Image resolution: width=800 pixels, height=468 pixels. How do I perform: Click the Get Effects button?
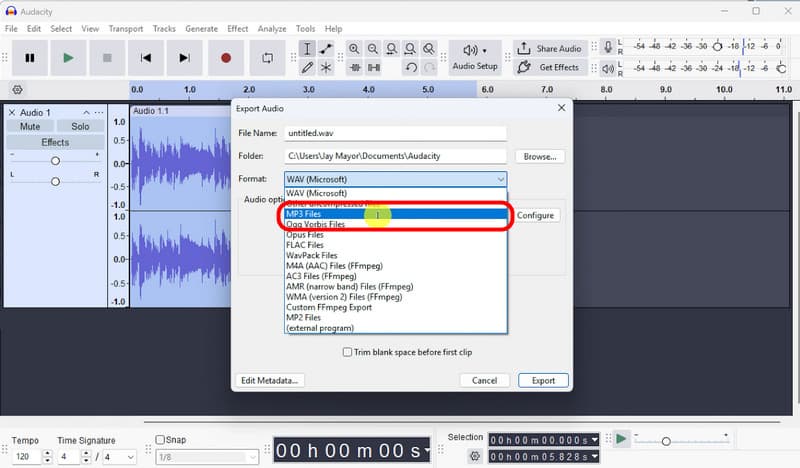549,67
